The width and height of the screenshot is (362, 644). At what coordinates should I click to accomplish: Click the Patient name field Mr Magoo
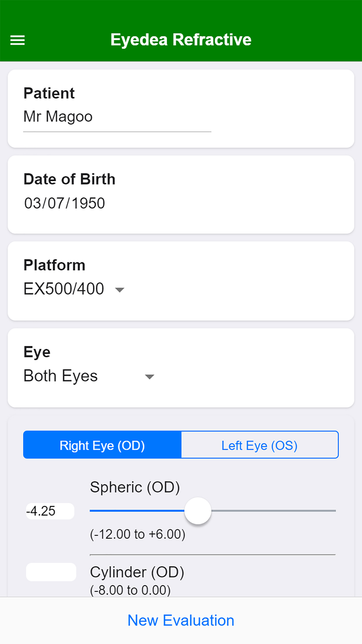117,117
